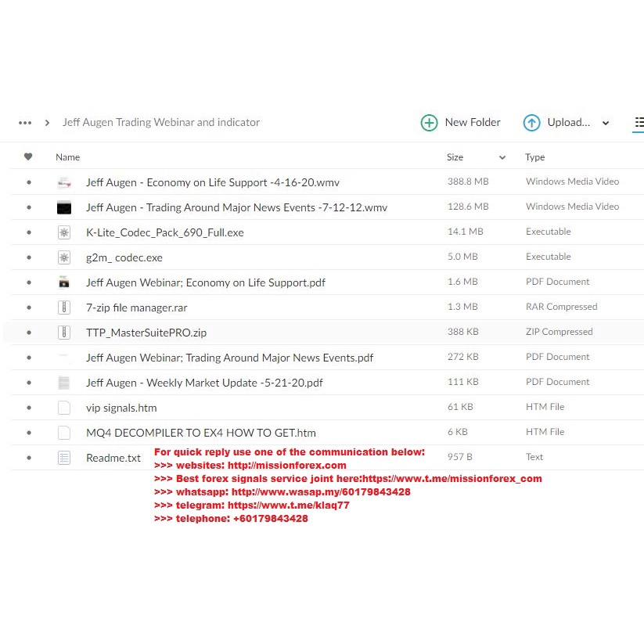Sort files by Type column header
The image size is (644, 644).
535,157
